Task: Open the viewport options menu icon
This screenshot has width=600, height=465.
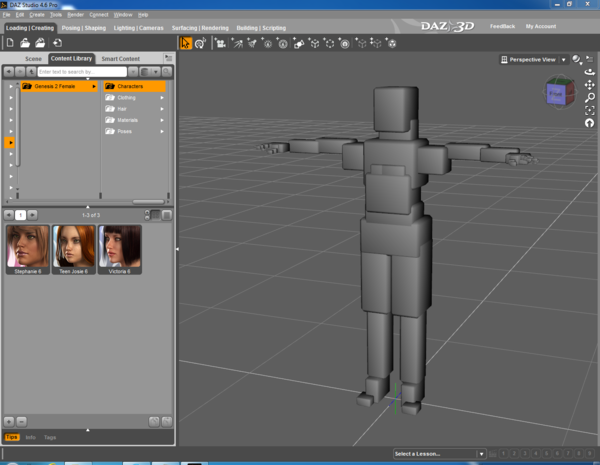Action: [590, 59]
